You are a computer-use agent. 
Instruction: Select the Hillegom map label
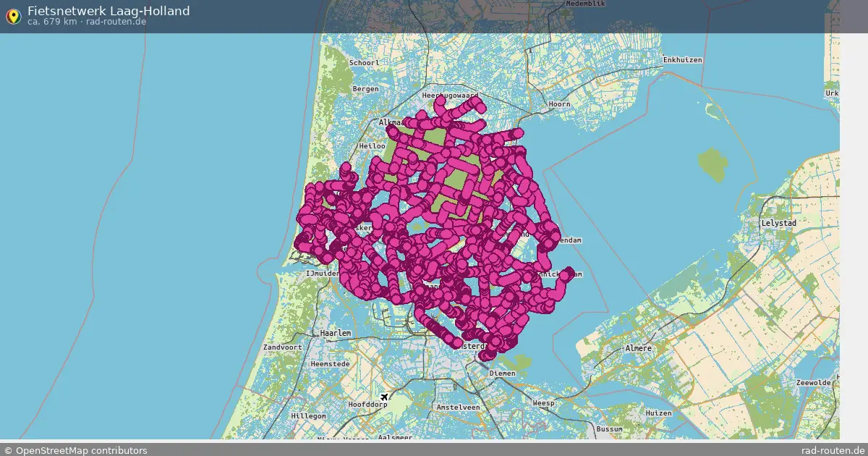[x=308, y=417]
